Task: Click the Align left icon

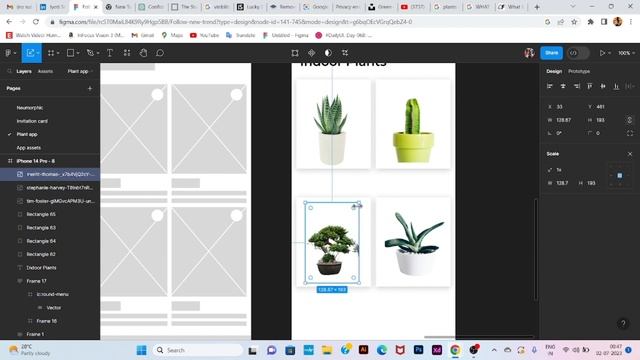Action: click(550, 86)
